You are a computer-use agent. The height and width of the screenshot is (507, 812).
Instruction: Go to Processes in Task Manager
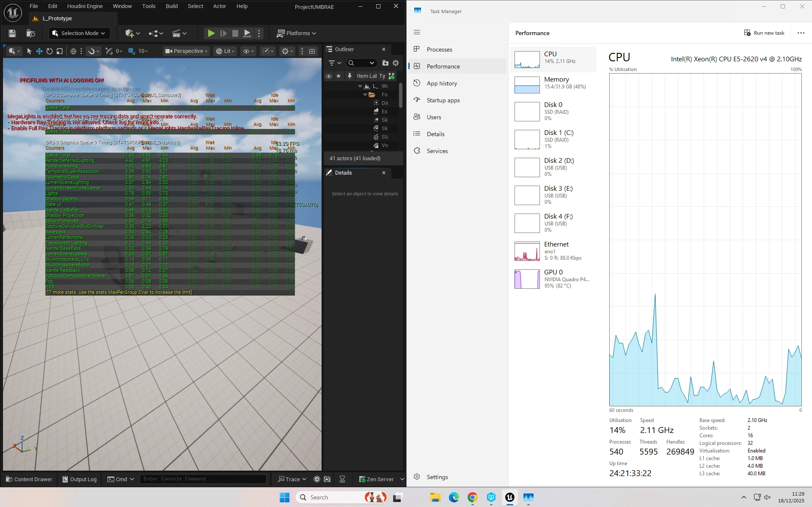457,49
